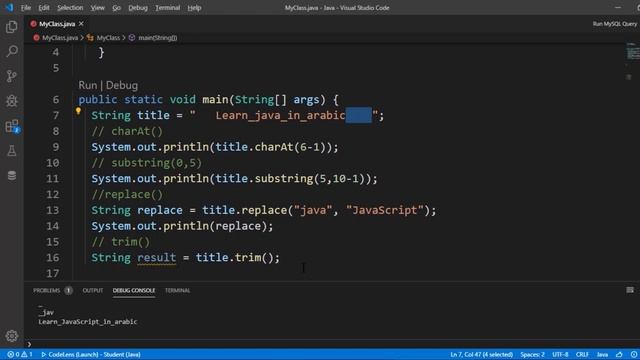
Task: Click the underlined variable result on line 16
Action: tap(156, 258)
